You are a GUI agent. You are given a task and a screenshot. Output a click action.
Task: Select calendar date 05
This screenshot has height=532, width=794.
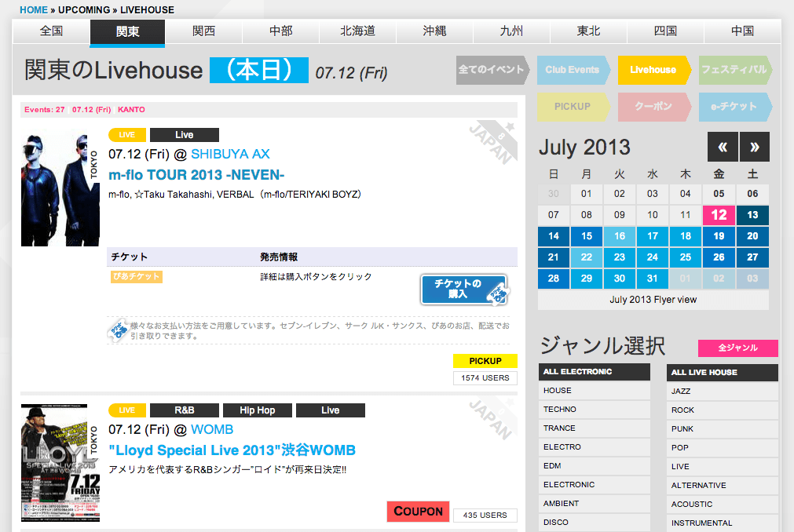tap(719, 194)
